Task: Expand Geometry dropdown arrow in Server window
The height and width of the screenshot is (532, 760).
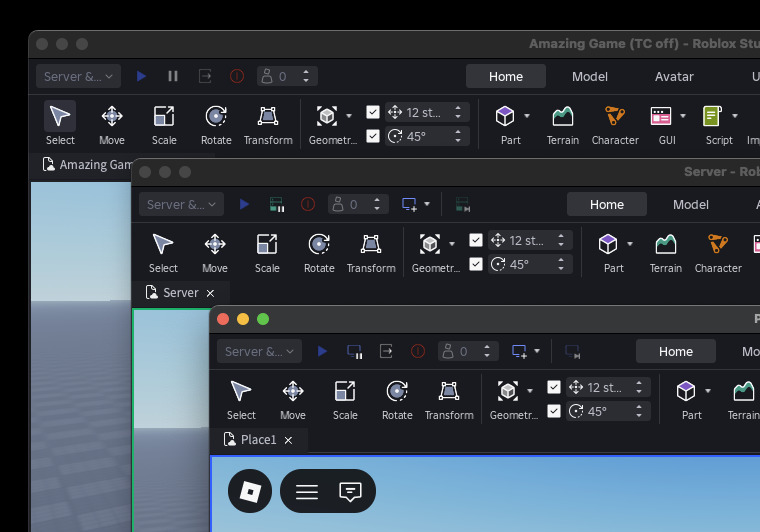Action: tap(452, 244)
